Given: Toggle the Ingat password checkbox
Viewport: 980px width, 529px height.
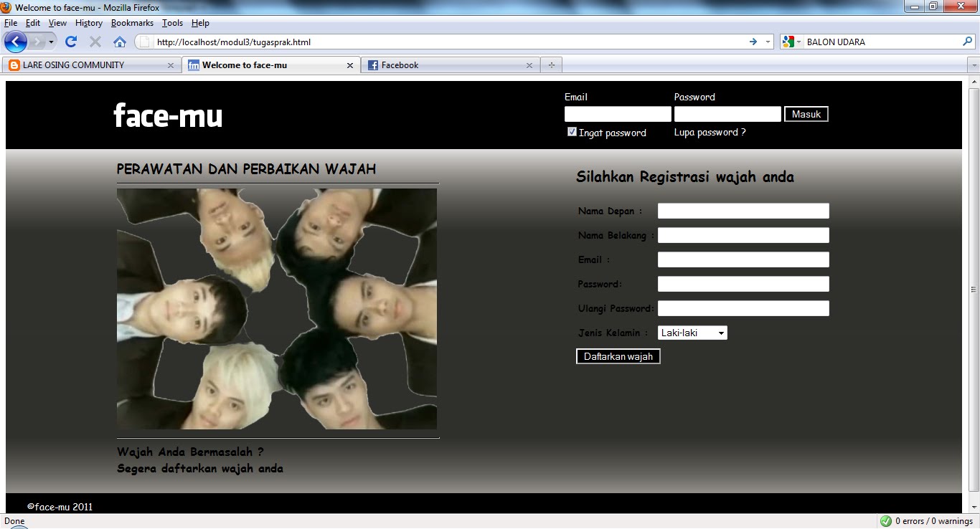Looking at the screenshot, I should coord(572,132).
